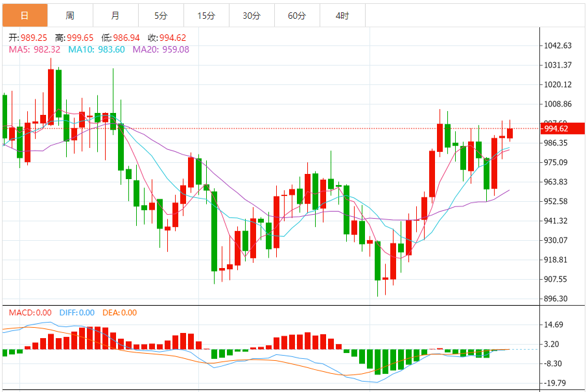Click the 975.09 price axis label
The image size is (588, 392).
pyautogui.click(x=556, y=162)
